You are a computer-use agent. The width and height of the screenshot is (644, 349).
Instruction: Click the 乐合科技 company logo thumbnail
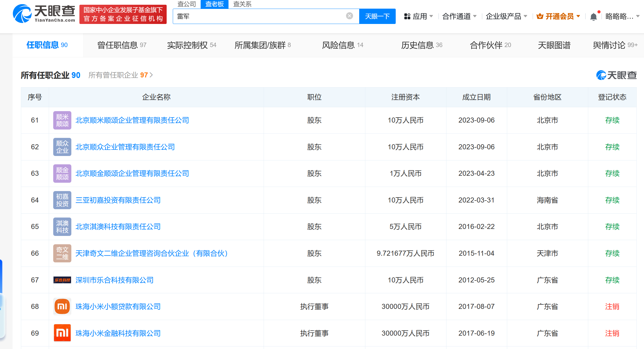tap(62, 280)
